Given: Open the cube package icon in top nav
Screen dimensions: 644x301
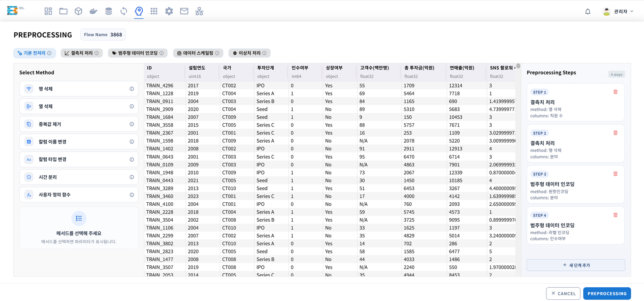Looking at the screenshot, I should (x=78, y=11).
